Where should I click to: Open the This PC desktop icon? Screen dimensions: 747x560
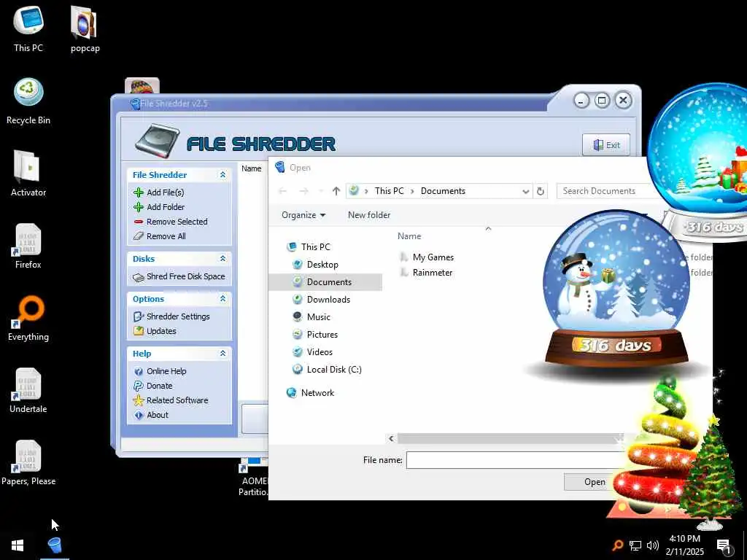point(28,28)
